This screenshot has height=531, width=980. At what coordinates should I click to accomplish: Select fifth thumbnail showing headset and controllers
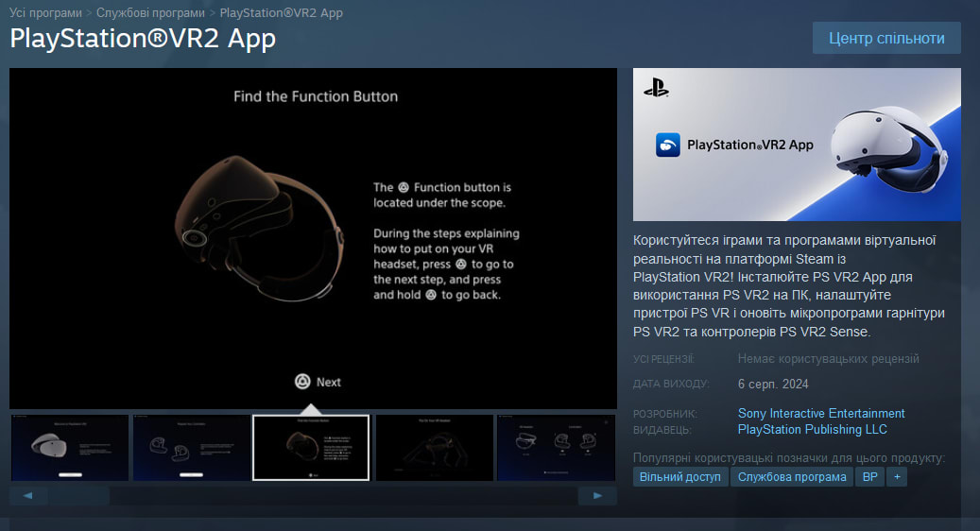point(556,448)
